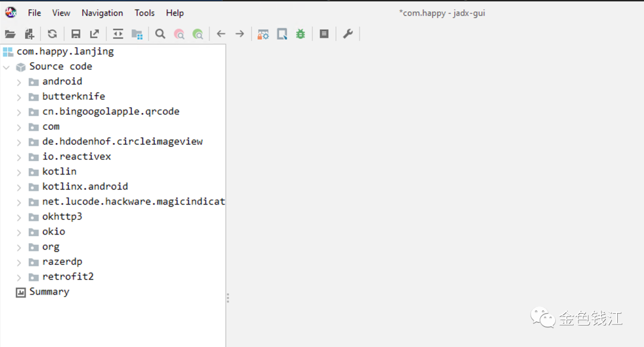Expand the io.reactivex package
Screen dimensions: 644x347
(x=19, y=157)
